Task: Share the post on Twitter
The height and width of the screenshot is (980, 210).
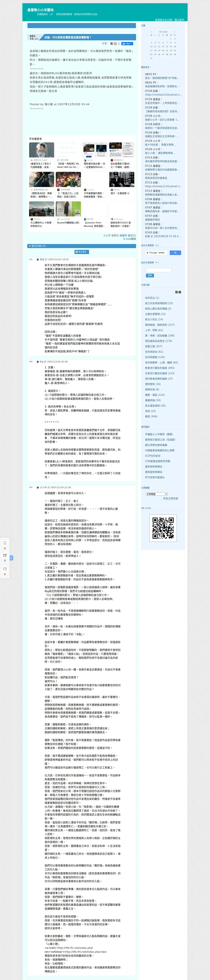Action: (x=119, y=44)
